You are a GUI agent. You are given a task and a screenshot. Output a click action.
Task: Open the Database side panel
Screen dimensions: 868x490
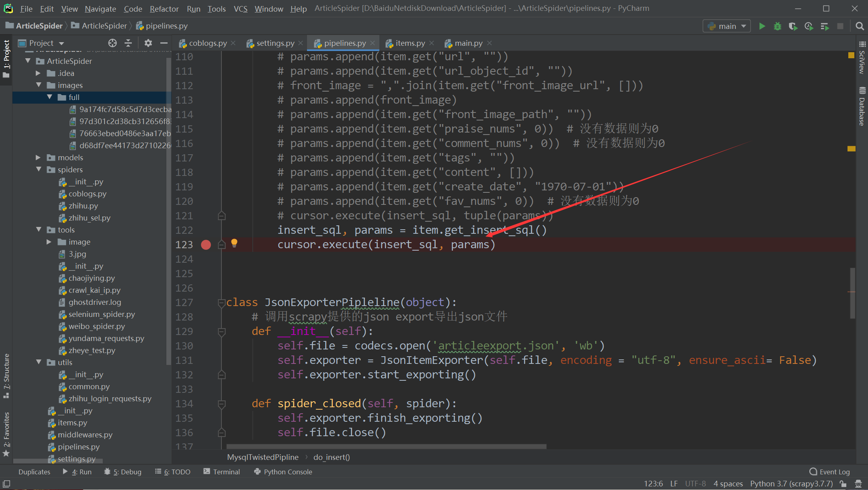862,106
